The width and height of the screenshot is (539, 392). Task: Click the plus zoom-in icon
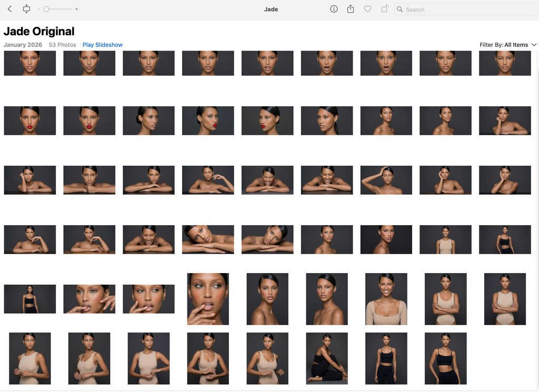point(77,9)
